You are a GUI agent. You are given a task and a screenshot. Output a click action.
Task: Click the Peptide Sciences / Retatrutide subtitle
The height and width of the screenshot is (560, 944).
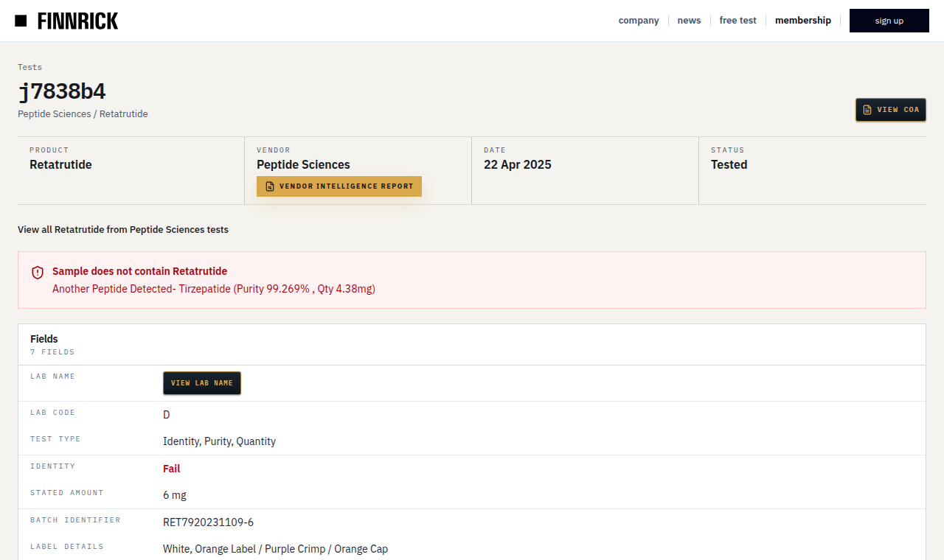click(x=83, y=114)
